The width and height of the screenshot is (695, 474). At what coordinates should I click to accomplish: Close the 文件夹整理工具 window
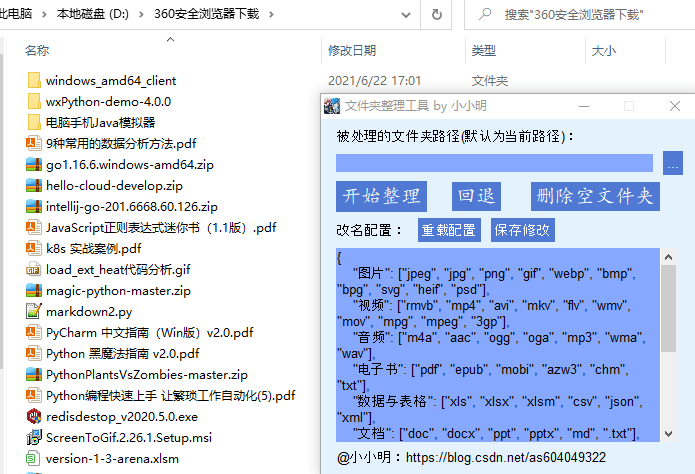click(675, 106)
